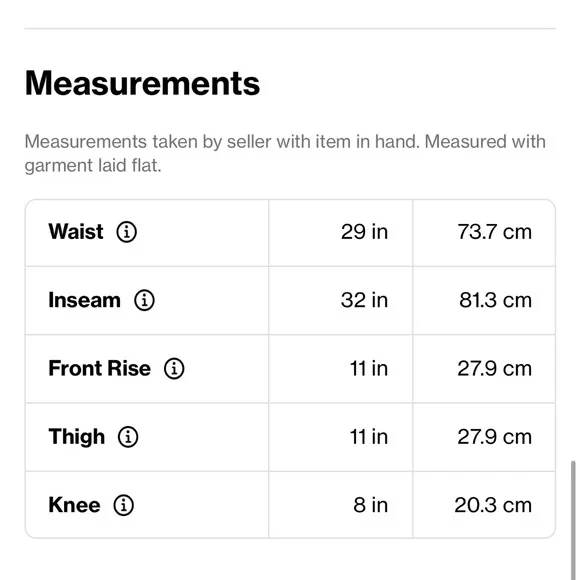Click the Waist label
This screenshot has width=580, height=580.
[76, 232]
